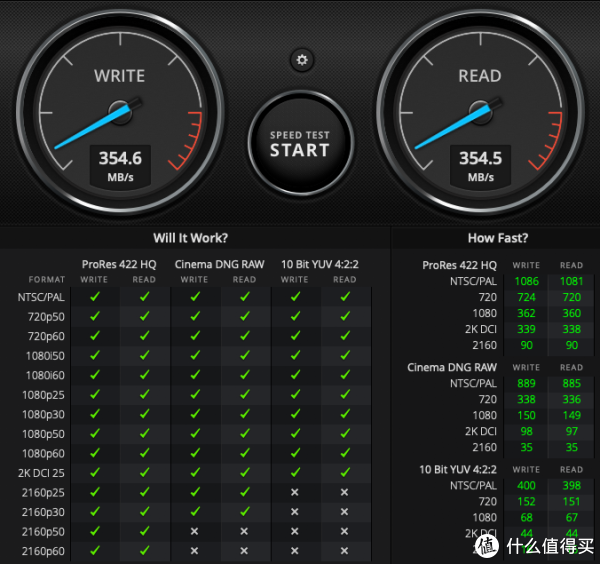600x564 pixels.
Task: Click the 10 Bit YUV write cross for 2160p60
Action: pos(294,551)
